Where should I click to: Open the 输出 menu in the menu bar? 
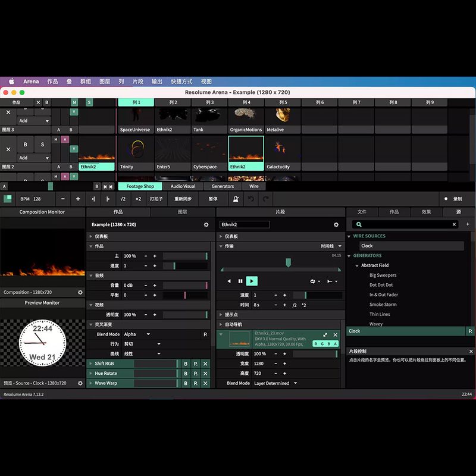pyautogui.click(x=157, y=82)
